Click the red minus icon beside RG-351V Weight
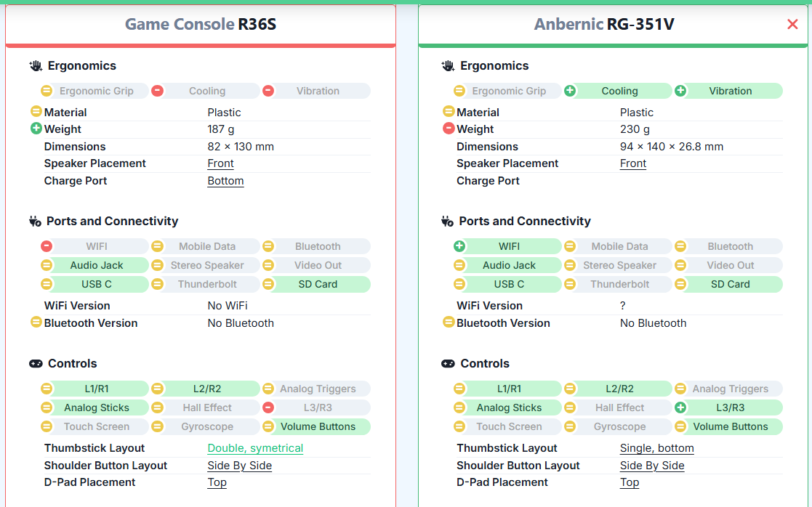This screenshot has height=507, width=812. (449, 129)
